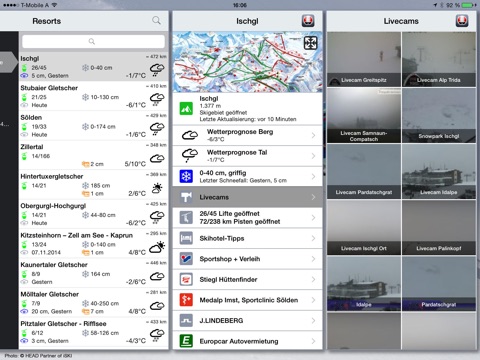Open red app logo in Livecams header
The width and height of the screenshot is (480, 360).
pyautogui.click(x=462, y=21)
